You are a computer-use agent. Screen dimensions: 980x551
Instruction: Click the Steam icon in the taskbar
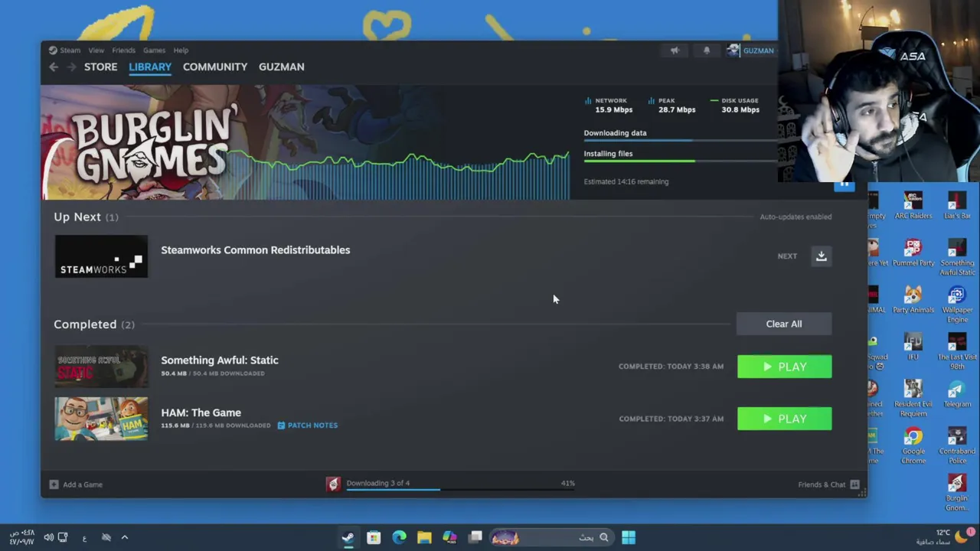(348, 537)
